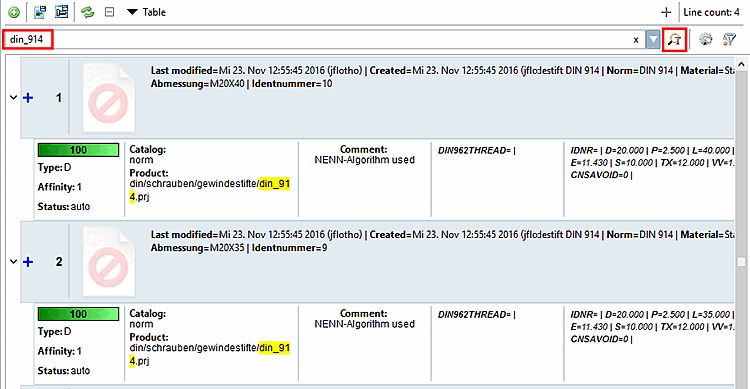The height and width of the screenshot is (389, 750).
Task: Click DIN962THREAD cell in row 1
Action: (x=476, y=151)
